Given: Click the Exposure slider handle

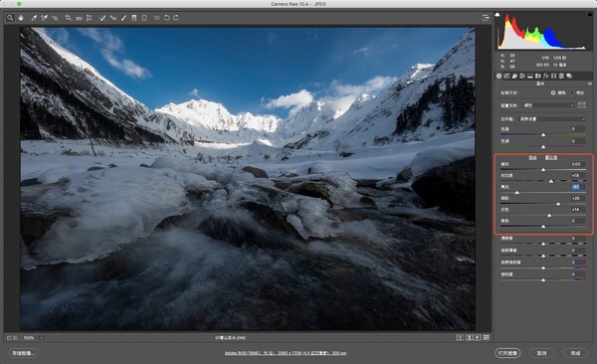Looking at the screenshot, I should pos(543,170).
